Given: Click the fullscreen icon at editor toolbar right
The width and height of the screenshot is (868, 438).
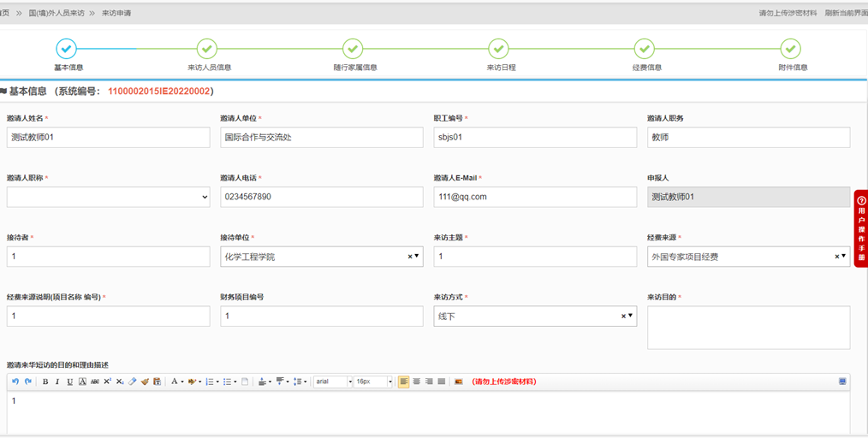Looking at the screenshot, I should point(842,382).
